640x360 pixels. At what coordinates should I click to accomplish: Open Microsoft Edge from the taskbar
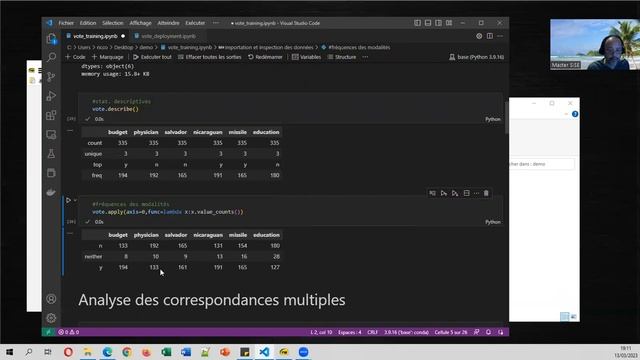107,352
